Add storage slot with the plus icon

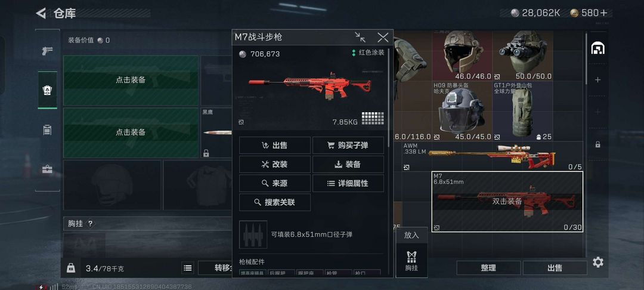(x=597, y=80)
